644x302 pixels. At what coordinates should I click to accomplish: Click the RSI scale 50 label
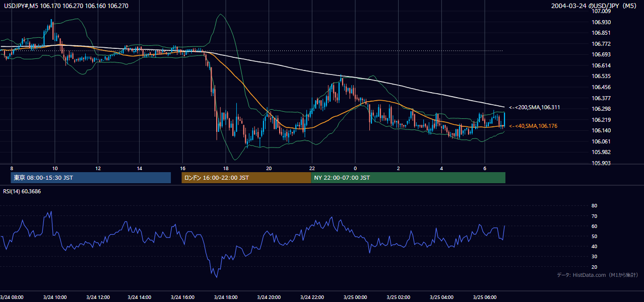point(595,236)
